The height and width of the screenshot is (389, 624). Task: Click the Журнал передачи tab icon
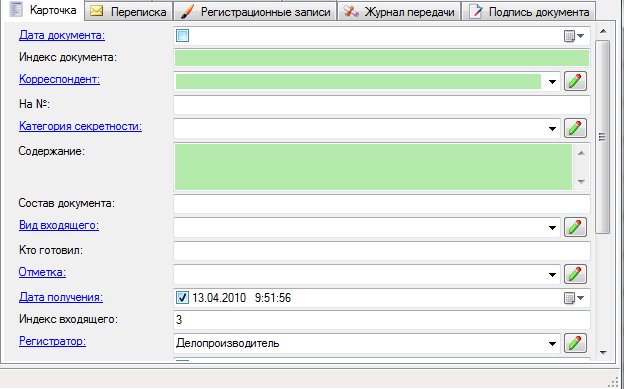tap(351, 11)
